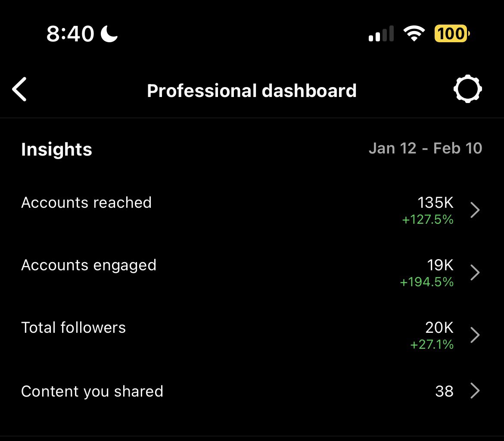Select the +194.5% engagement change

[426, 282]
